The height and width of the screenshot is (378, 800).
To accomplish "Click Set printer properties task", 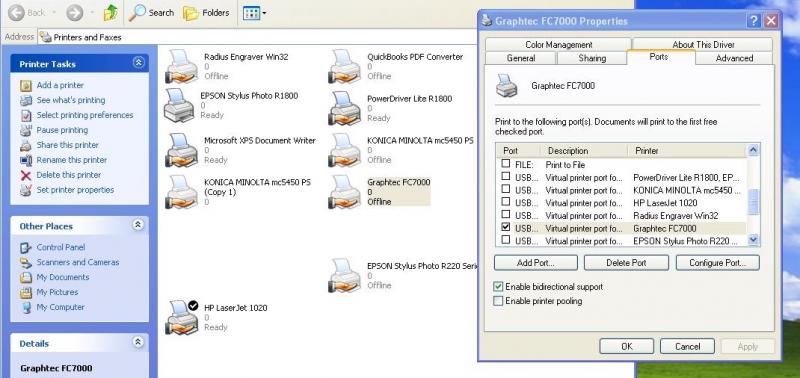I will [x=75, y=190].
